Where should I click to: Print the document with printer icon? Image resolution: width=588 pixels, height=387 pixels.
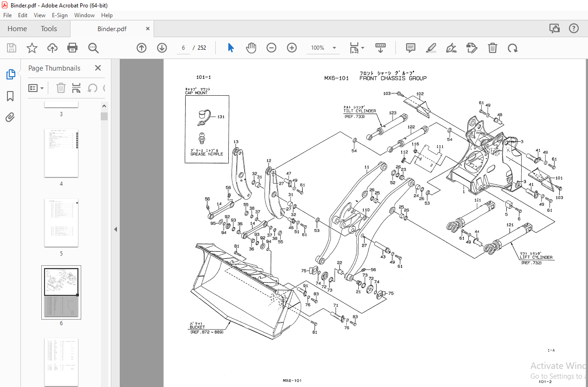(x=72, y=48)
